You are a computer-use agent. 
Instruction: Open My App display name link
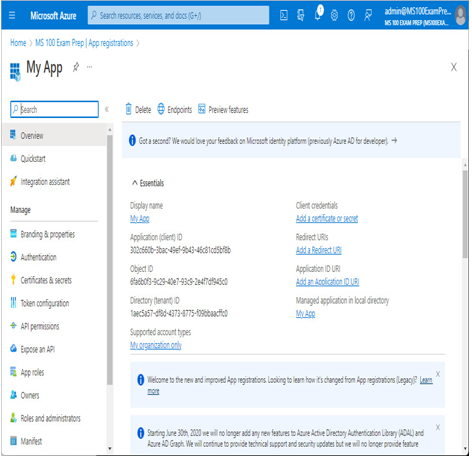[x=140, y=219]
